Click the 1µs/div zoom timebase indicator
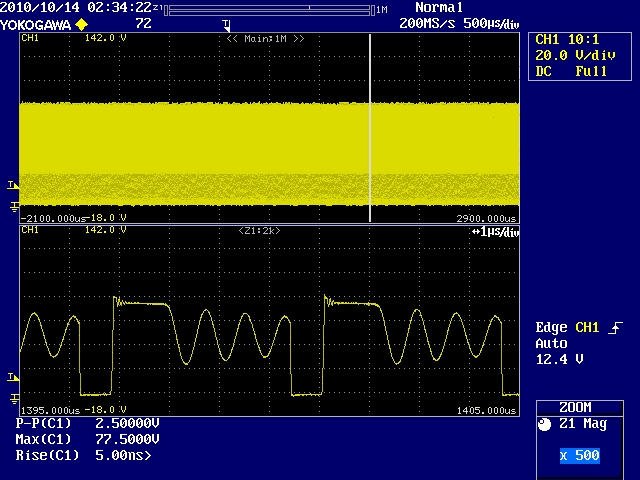Viewport: 640px width, 480px height. pyautogui.click(x=494, y=232)
